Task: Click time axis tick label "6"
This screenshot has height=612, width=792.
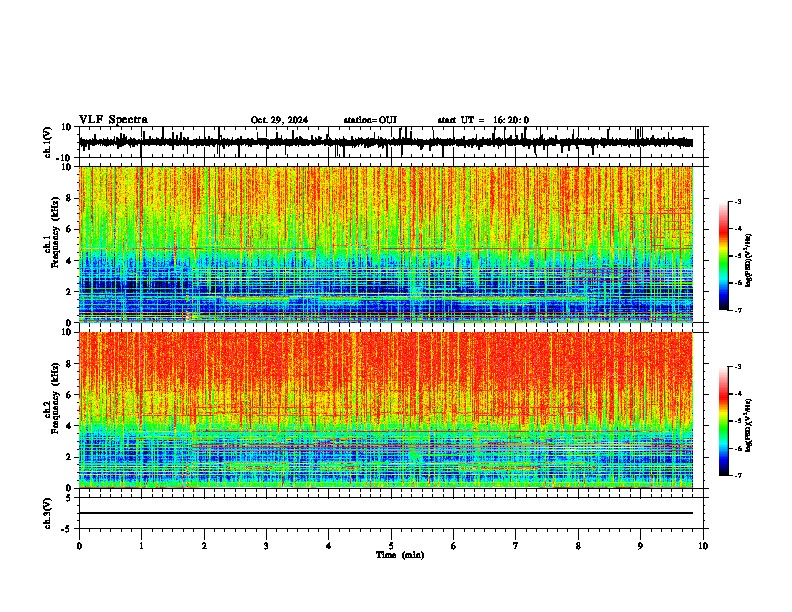Action: click(x=454, y=546)
